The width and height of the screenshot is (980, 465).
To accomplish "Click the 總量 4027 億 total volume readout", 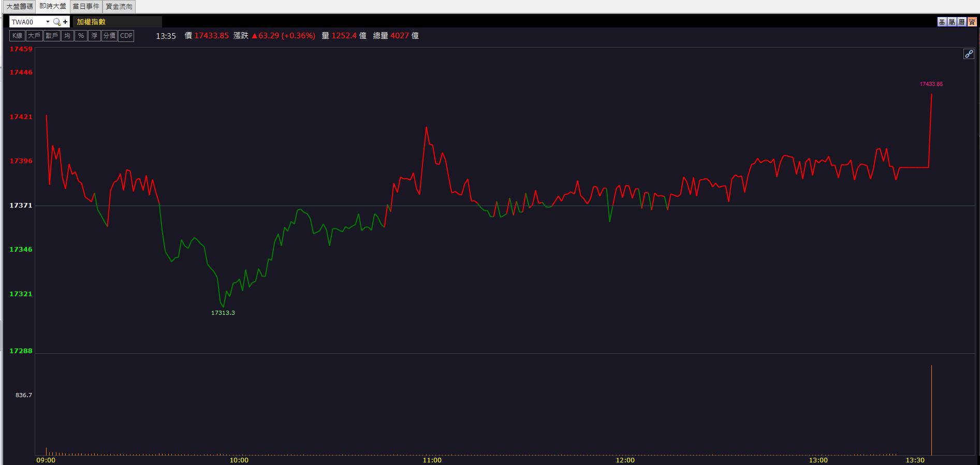I will click(x=396, y=36).
